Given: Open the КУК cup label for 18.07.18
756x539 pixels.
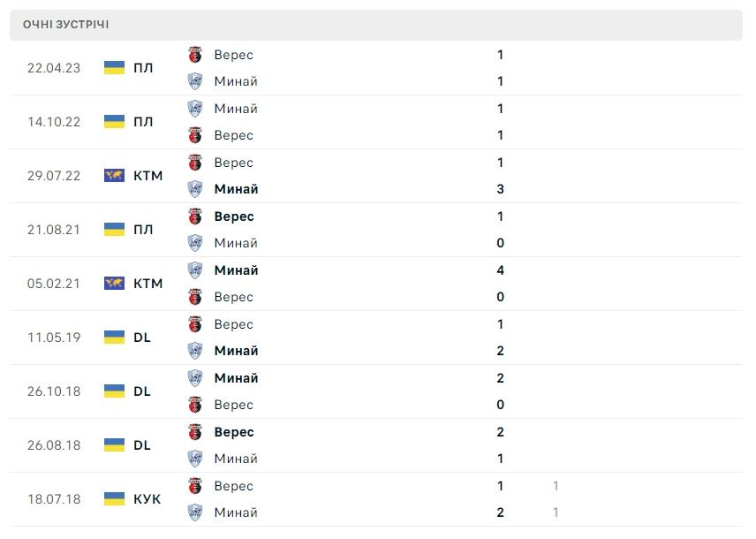Looking at the screenshot, I should tap(147, 499).
